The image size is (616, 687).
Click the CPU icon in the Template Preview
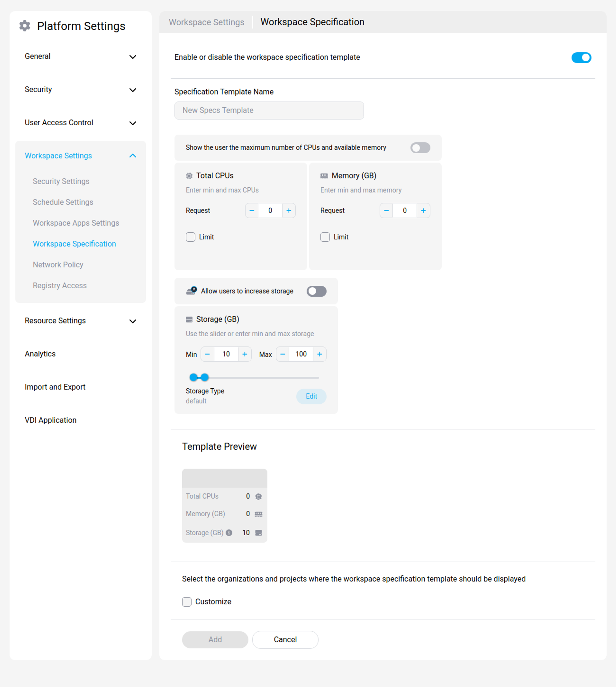pos(259,496)
